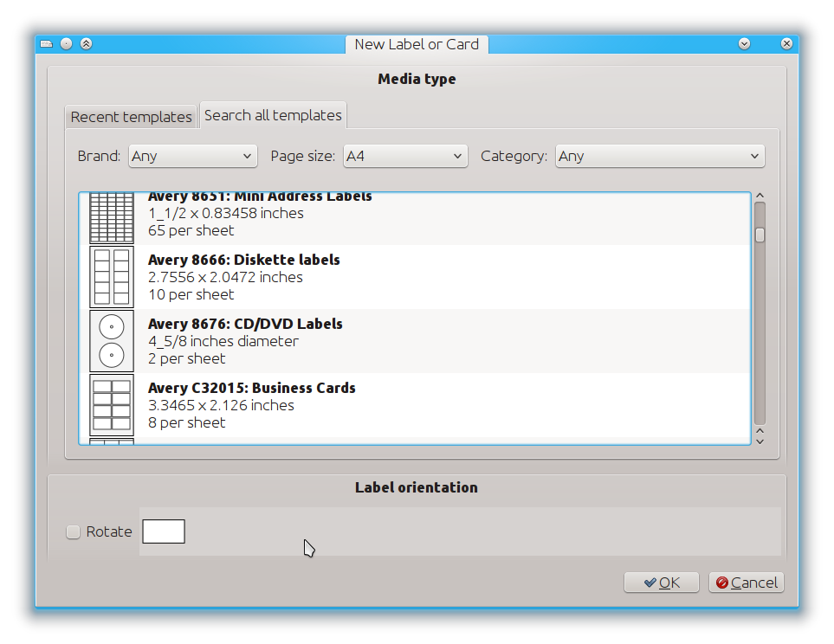The height and width of the screenshot is (644, 834).
Task: Open the Brand dropdown
Action: 192,157
